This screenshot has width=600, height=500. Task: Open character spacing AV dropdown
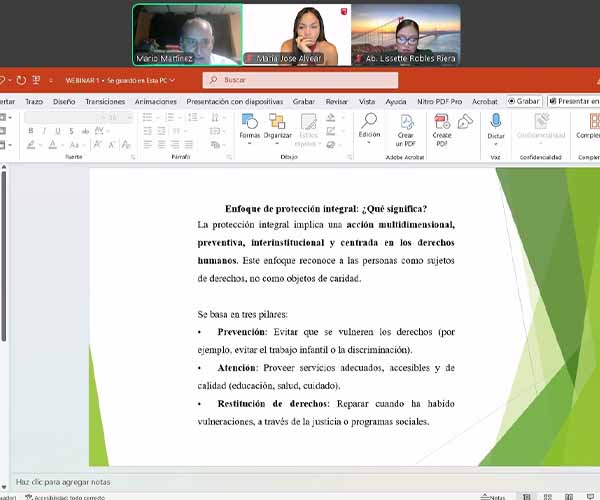tap(101, 131)
